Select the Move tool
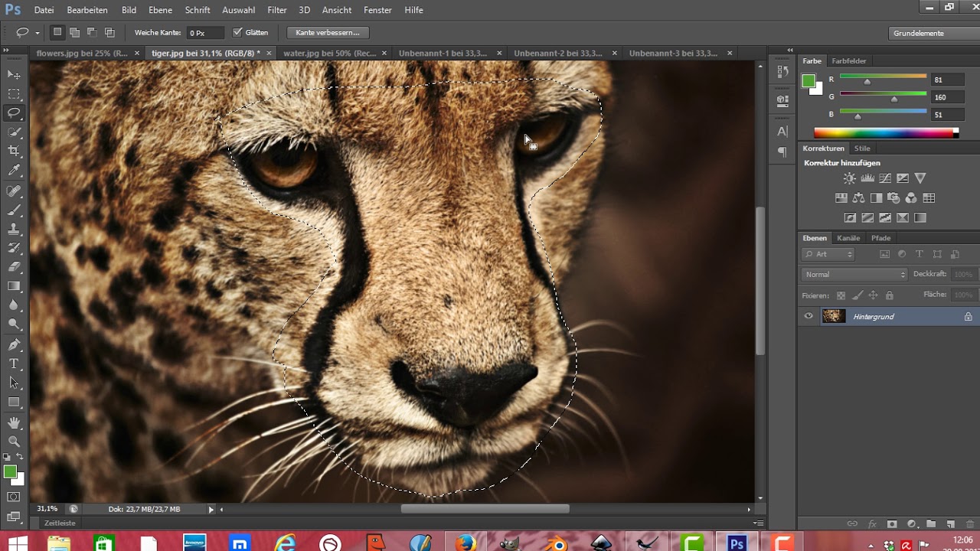 pos(14,74)
